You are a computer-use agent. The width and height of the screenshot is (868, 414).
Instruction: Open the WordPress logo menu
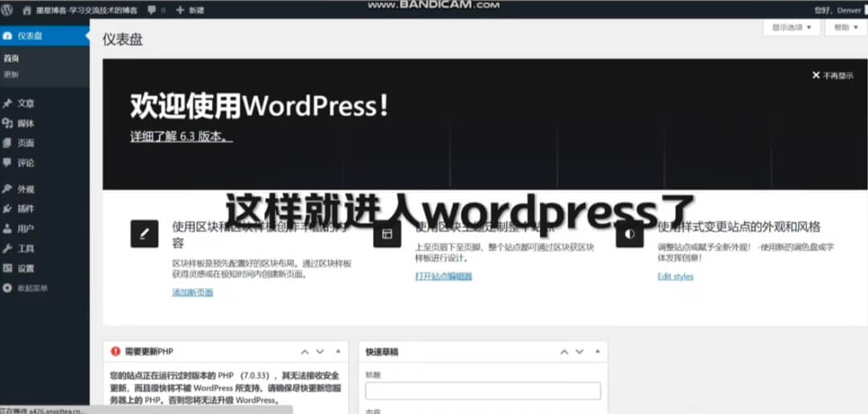tap(6, 10)
